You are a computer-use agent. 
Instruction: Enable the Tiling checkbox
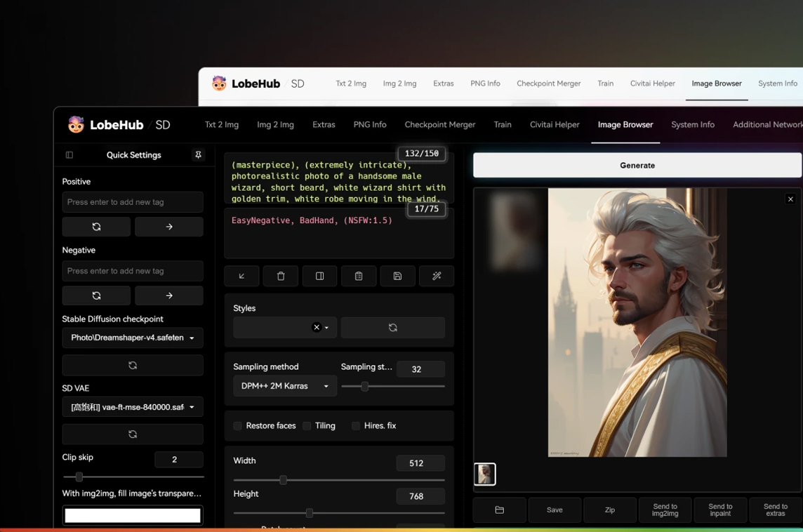pos(307,425)
